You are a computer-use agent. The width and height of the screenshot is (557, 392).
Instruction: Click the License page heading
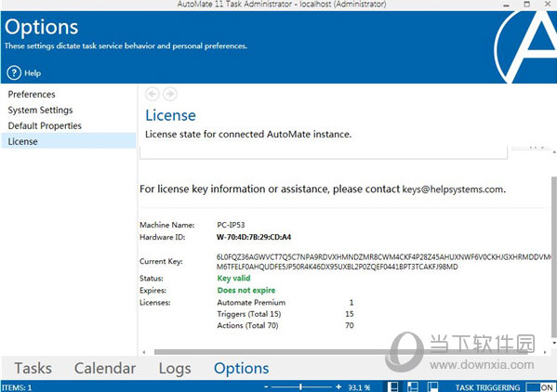tap(170, 115)
